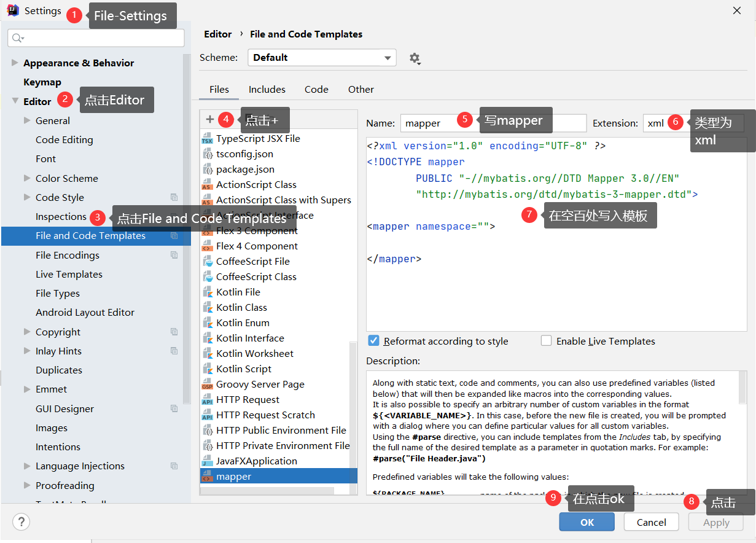Switch to the Includes tab

coord(267,90)
